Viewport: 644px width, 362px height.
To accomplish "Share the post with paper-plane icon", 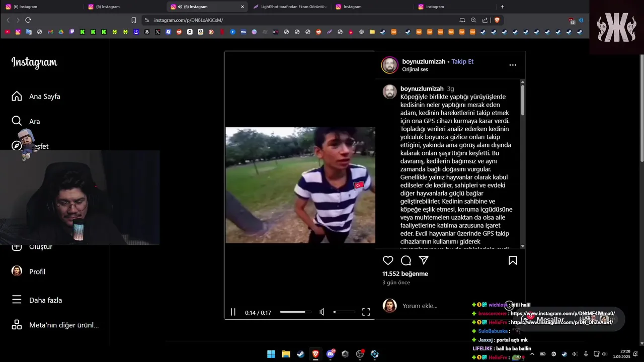I will (424, 260).
